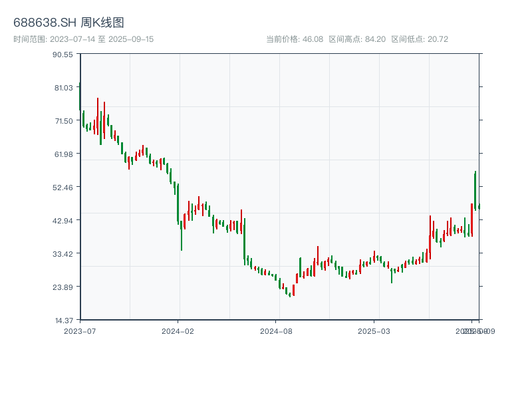Click the 当前价格 46.08 label

[295, 39]
